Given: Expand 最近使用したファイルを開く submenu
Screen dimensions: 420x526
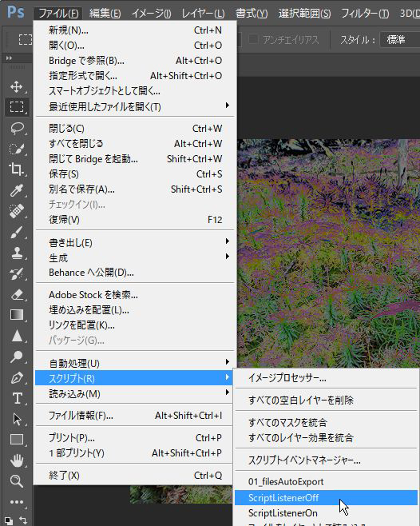Looking at the screenshot, I should (136, 107).
